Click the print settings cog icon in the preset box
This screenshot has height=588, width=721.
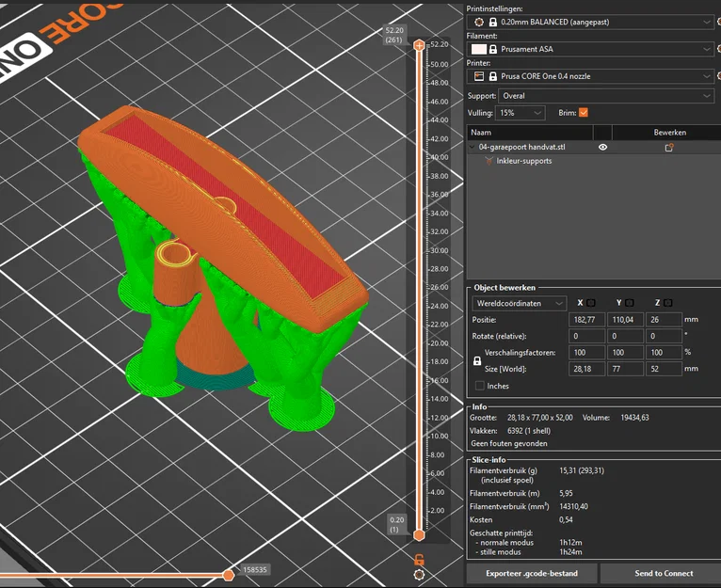(479, 22)
